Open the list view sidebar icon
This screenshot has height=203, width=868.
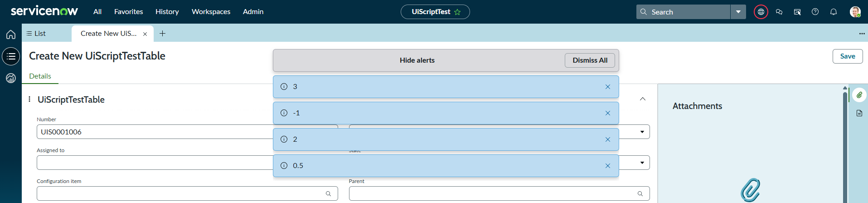(11, 56)
